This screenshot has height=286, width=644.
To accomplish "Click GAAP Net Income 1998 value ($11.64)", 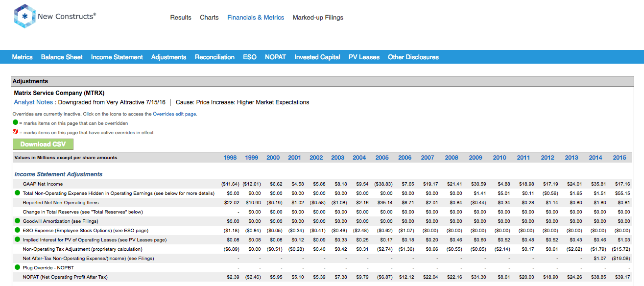I will (x=230, y=184).
